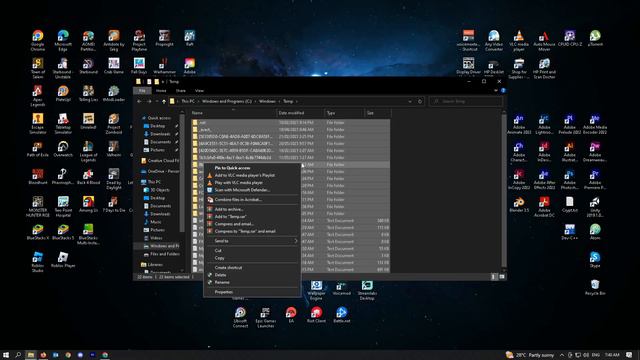Click 'This PC' in the address breadcrumb
The width and height of the screenshot is (640, 360).
tap(188, 101)
